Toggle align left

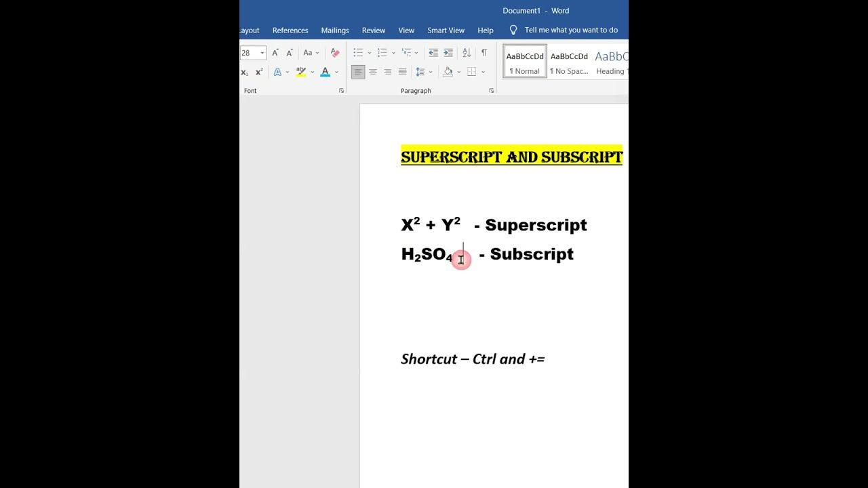point(358,72)
